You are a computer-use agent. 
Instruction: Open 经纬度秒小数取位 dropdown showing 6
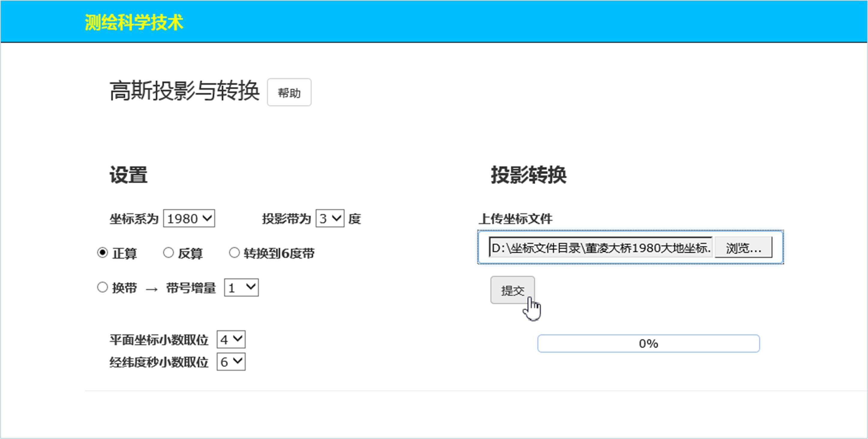pos(231,362)
